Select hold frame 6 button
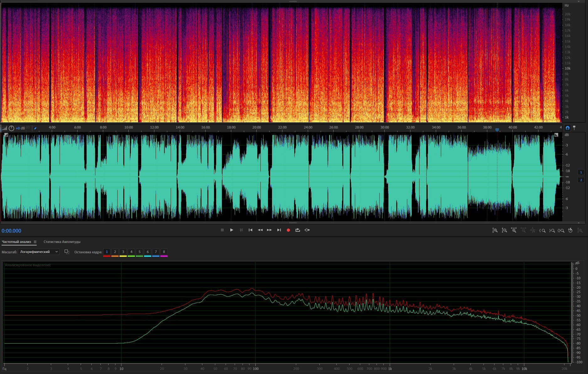 point(147,252)
